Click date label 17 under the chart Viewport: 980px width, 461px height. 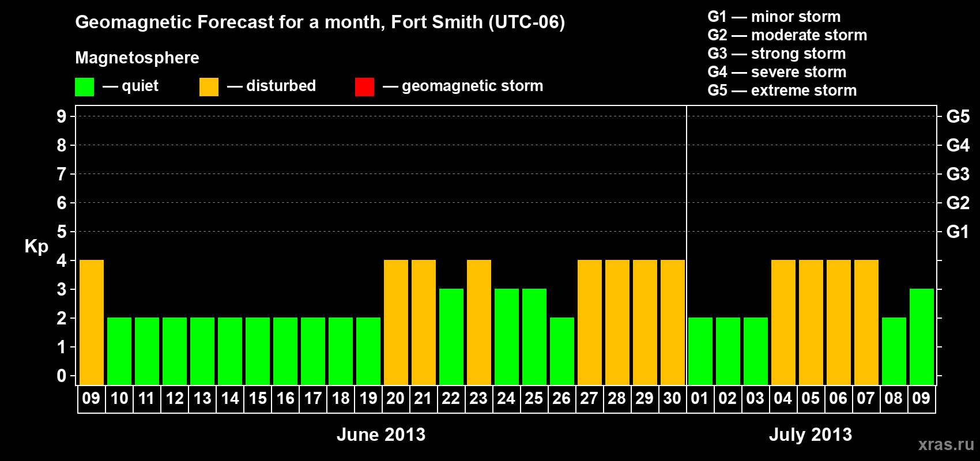tap(313, 399)
